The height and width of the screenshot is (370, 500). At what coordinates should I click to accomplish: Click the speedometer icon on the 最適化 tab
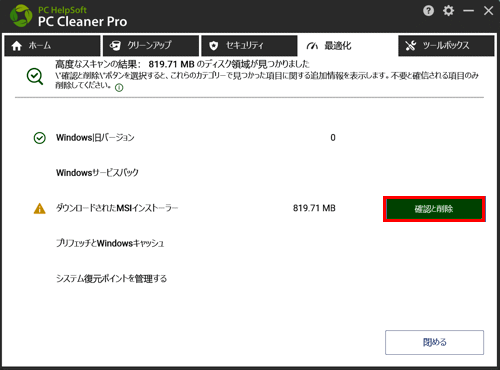312,46
